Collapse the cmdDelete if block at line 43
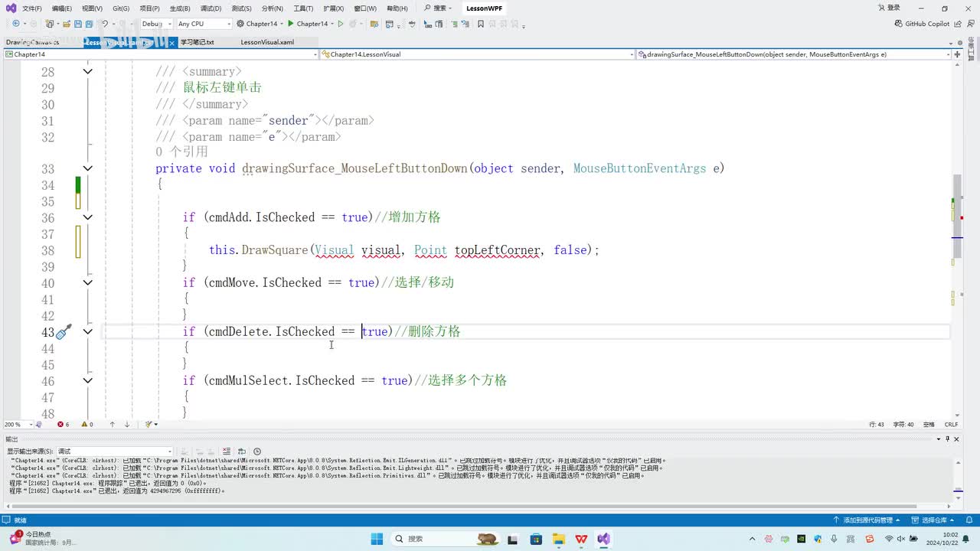 tap(87, 331)
